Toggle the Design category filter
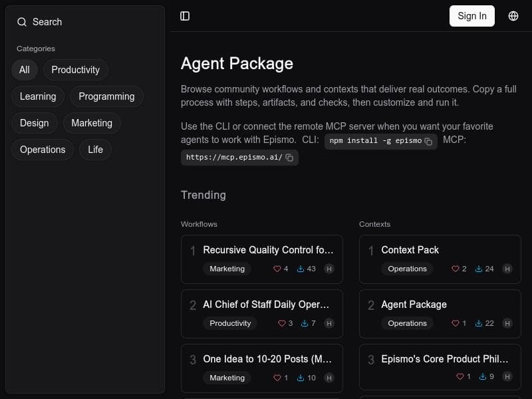 pyautogui.click(x=35, y=123)
